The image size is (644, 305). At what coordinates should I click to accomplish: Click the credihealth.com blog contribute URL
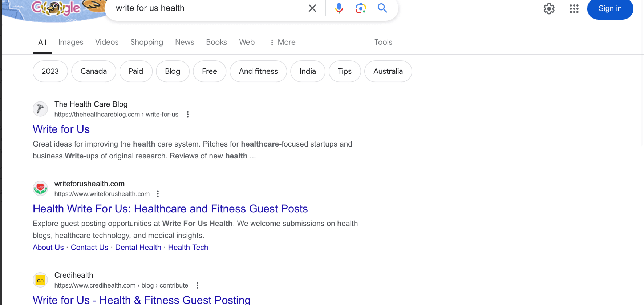121,285
